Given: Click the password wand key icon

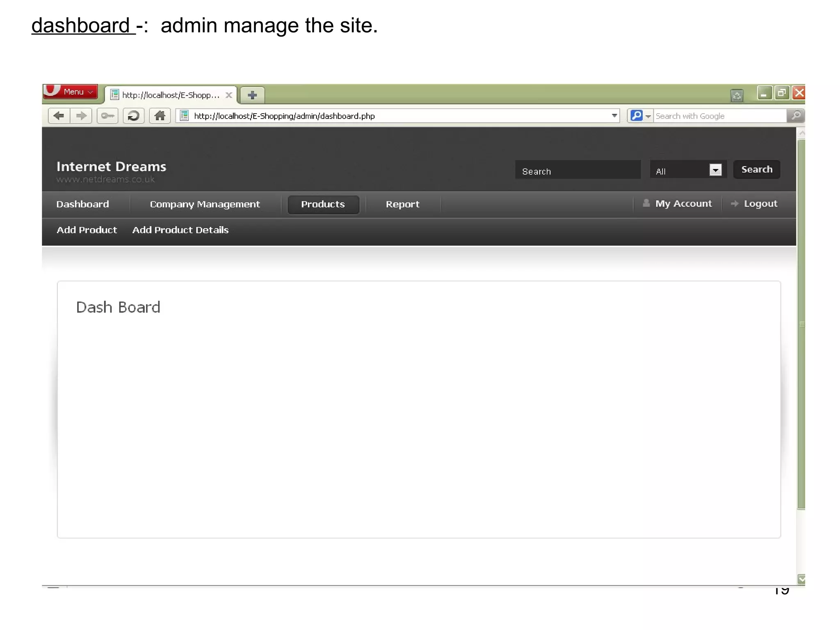Looking at the screenshot, I should (x=107, y=116).
